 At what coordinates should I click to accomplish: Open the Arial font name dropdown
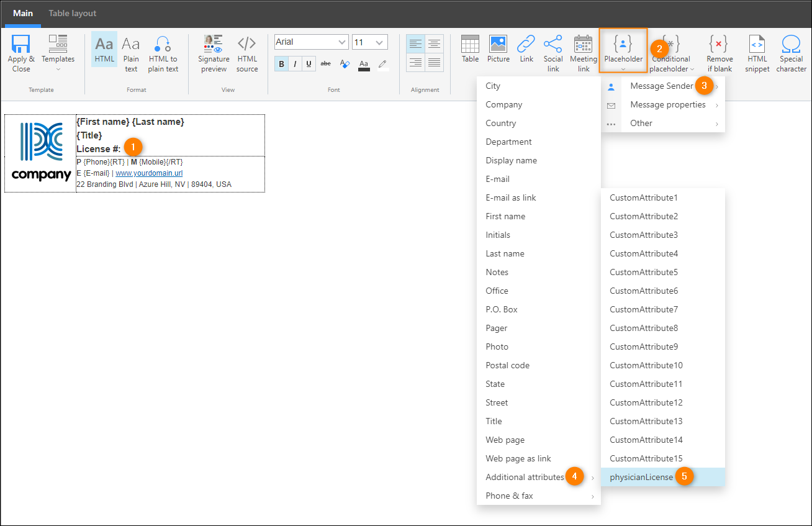point(342,42)
